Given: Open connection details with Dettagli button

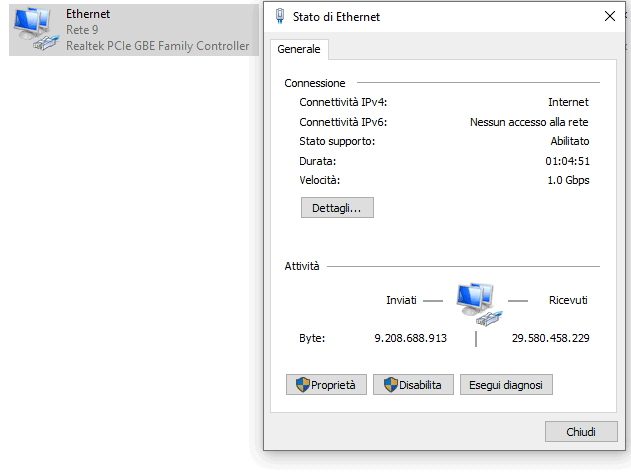Looking at the screenshot, I should click(337, 208).
